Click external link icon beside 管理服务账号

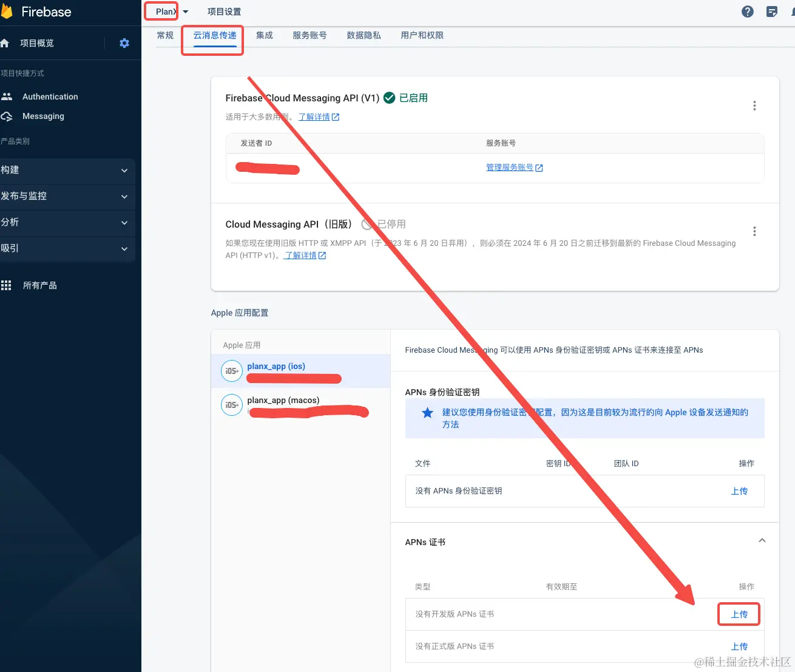click(x=539, y=168)
